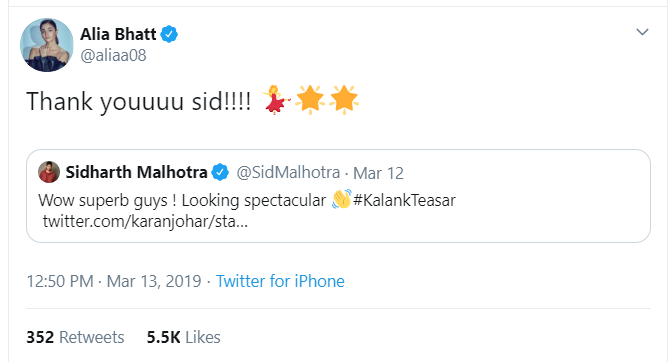
Task: Open the @aliaa08 handle
Action: [x=114, y=55]
